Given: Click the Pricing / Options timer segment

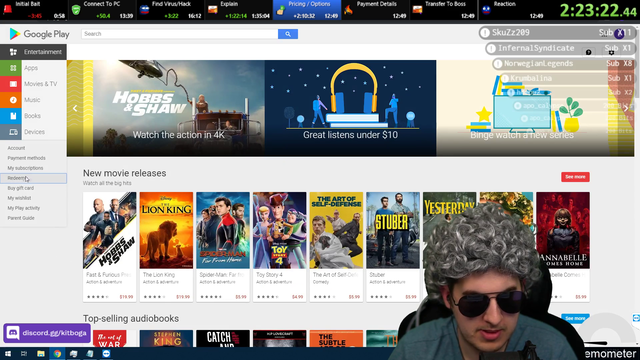Looking at the screenshot, I should point(307,10).
